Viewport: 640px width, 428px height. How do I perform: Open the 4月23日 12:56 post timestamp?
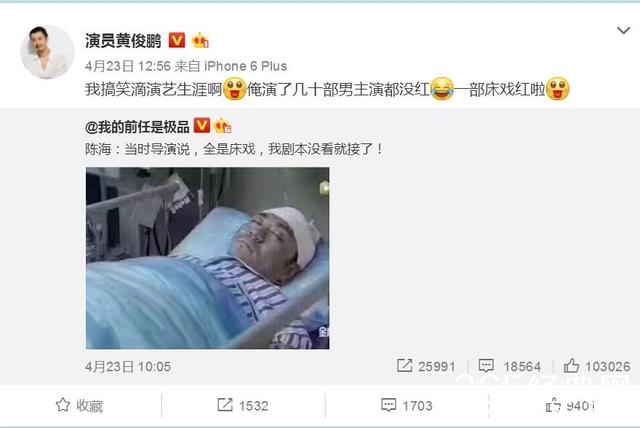(x=128, y=66)
